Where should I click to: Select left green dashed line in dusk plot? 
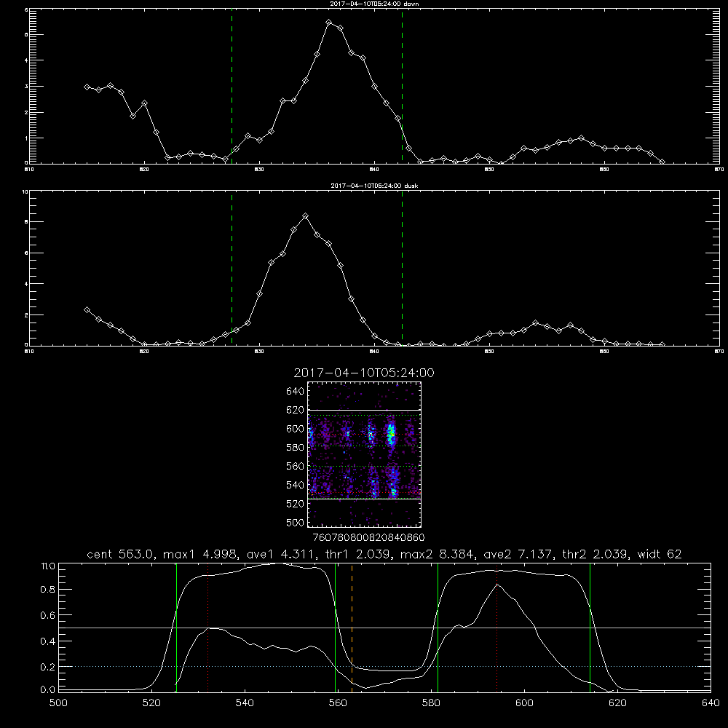232,268
